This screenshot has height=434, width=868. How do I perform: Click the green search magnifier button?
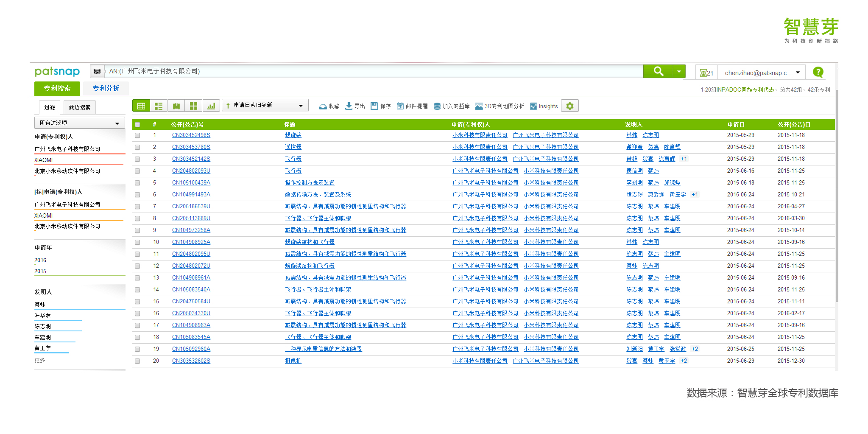pyautogui.click(x=658, y=71)
